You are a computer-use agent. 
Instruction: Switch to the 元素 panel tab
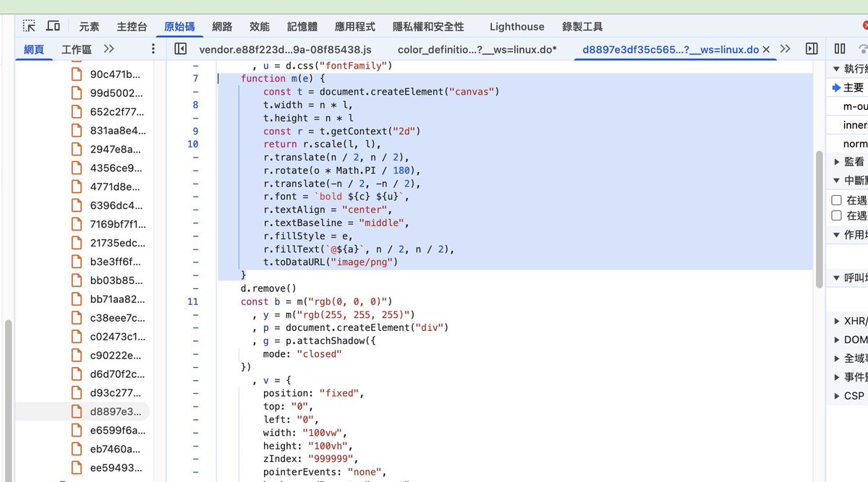[x=90, y=27]
